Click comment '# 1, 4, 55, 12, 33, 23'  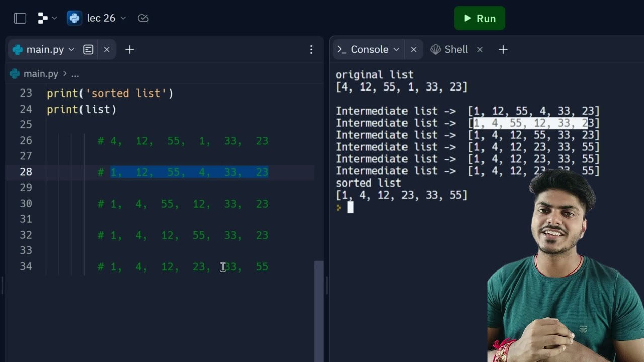pyautogui.click(x=183, y=204)
